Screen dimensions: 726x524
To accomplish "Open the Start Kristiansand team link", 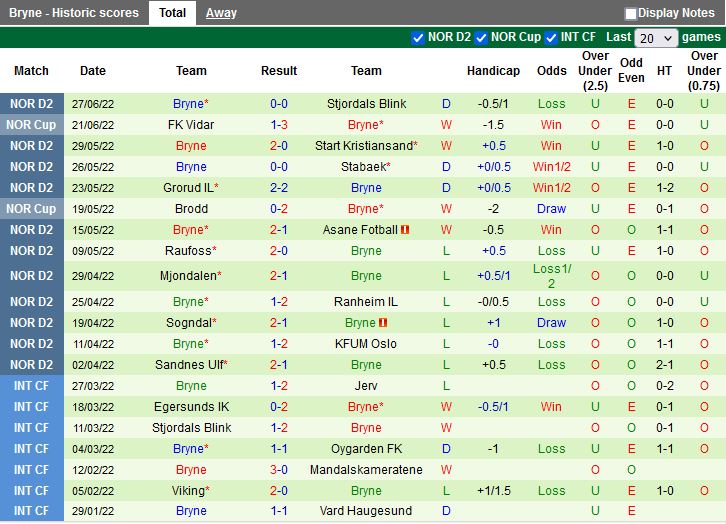I will [x=366, y=146].
